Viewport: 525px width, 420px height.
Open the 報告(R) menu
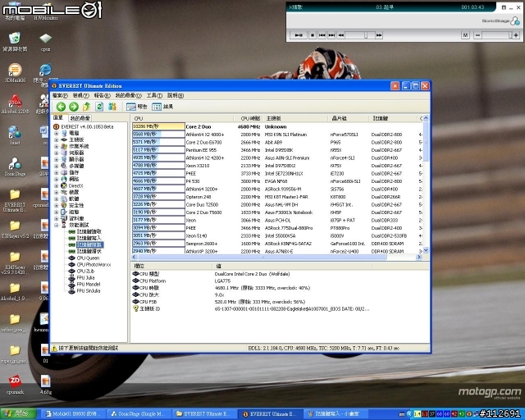[102, 95]
